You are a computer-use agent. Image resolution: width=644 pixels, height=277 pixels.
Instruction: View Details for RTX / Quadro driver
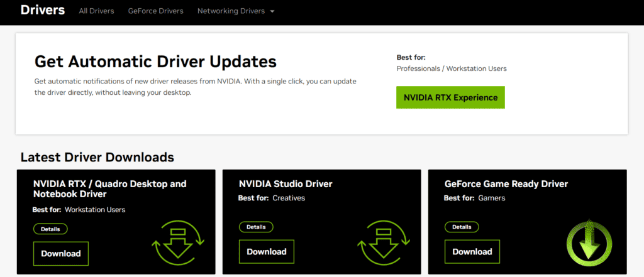(50, 229)
